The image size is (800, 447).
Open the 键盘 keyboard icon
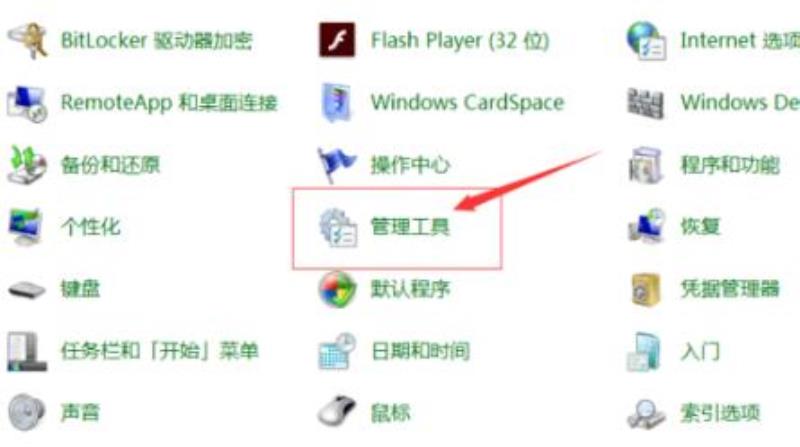point(27,290)
